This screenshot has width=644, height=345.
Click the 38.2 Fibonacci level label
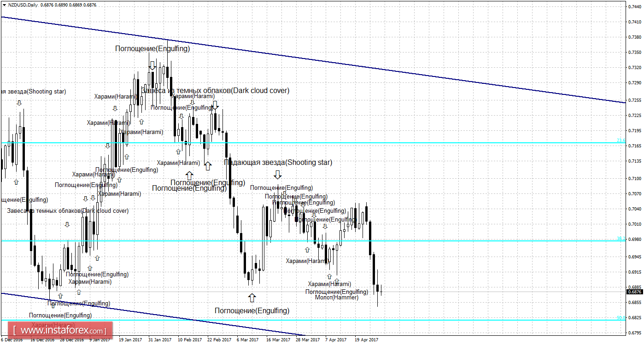621,239
